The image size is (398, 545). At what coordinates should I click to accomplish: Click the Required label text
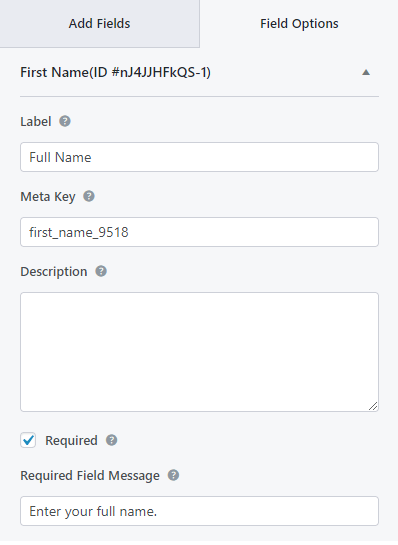point(71,440)
